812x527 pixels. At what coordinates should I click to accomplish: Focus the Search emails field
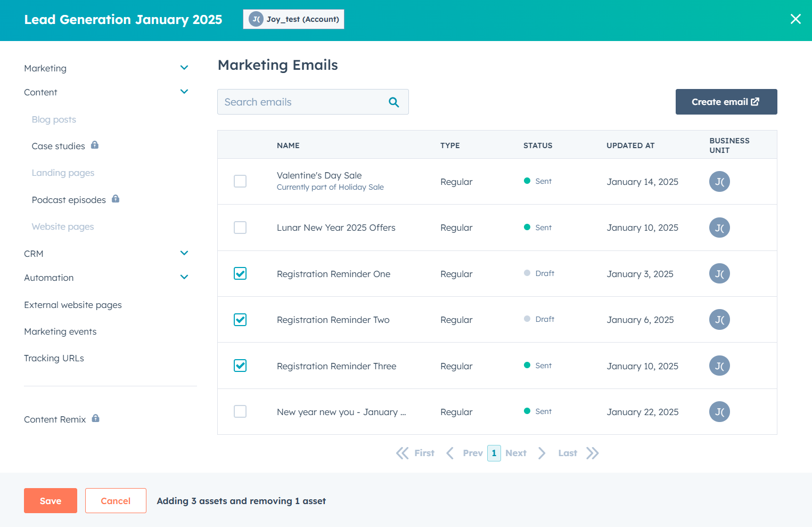[x=304, y=102]
